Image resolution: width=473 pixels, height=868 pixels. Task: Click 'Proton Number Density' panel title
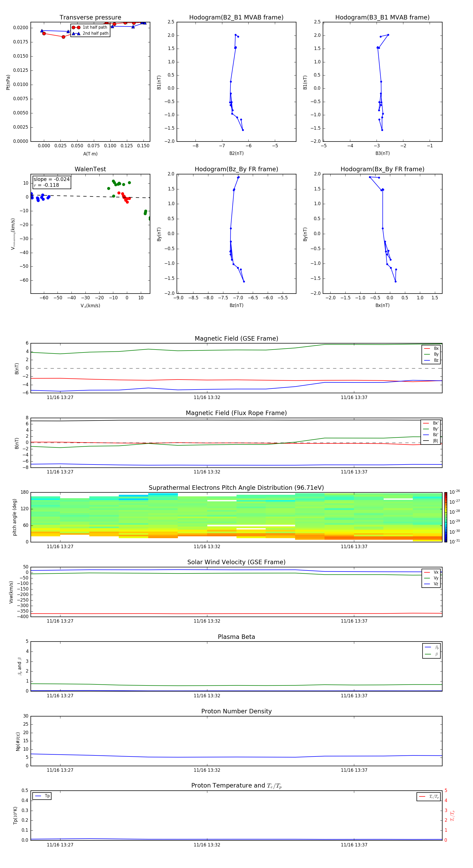(x=236, y=711)
